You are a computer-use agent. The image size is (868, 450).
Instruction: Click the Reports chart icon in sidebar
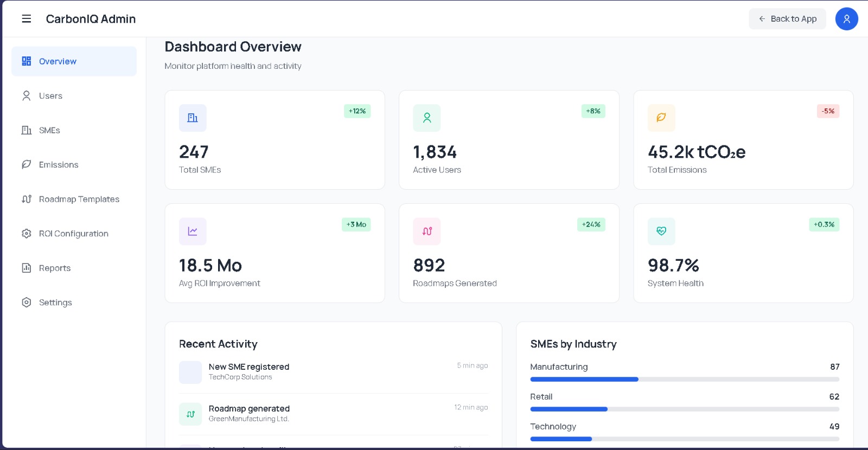point(26,268)
